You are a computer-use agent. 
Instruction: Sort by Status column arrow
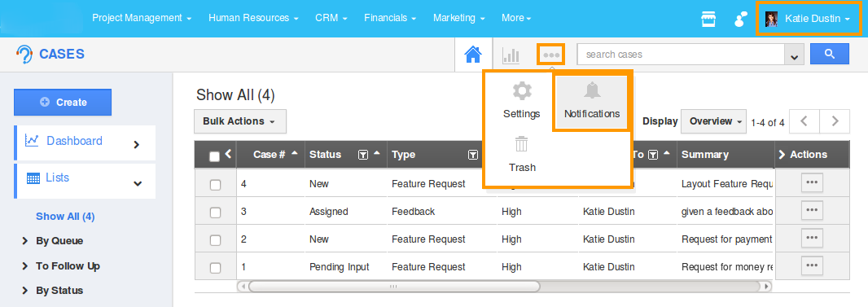tap(377, 152)
